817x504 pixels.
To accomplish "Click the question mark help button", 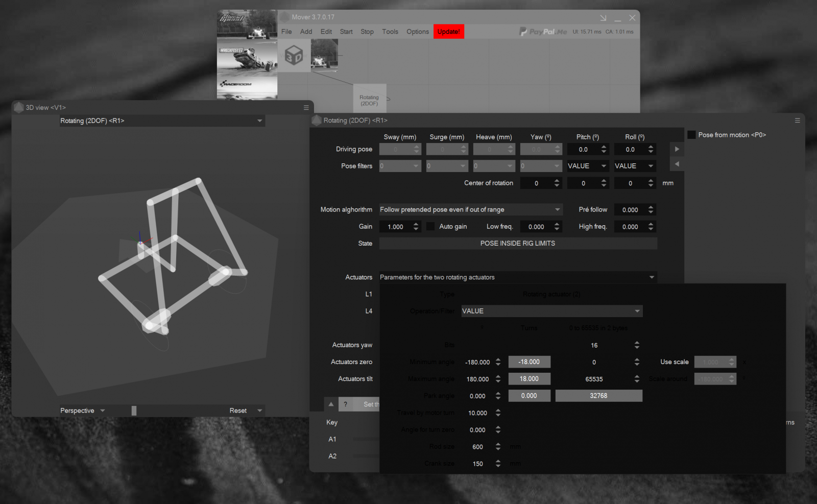I will pos(345,404).
